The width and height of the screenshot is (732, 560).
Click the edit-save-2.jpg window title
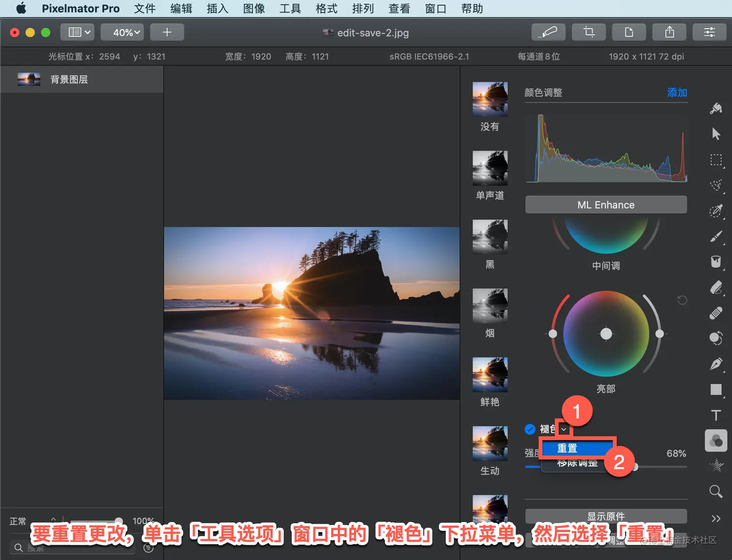pos(373,33)
